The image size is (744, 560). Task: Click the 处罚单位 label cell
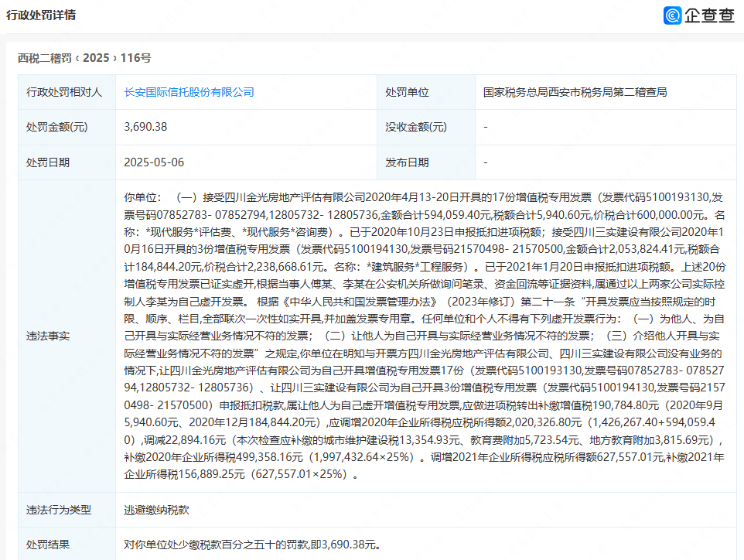pos(426,92)
